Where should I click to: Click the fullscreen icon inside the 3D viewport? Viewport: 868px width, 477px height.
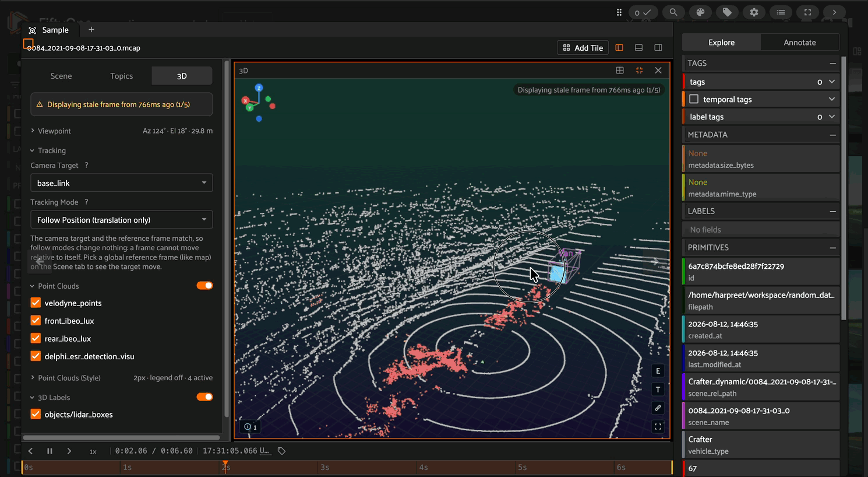click(x=658, y=427)
